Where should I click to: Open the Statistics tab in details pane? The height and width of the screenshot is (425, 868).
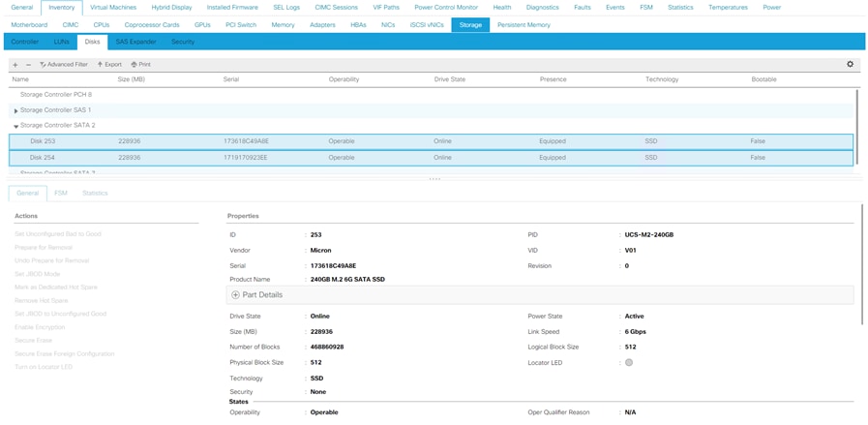pos(95,193)
